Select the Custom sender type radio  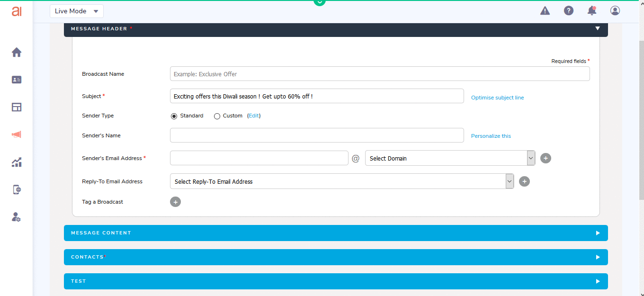point(217,116)
